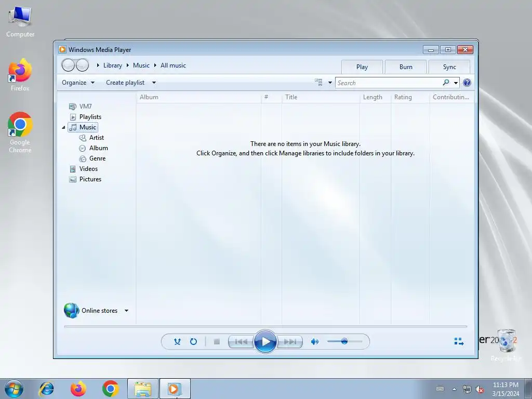Toggle repeat mode button
The height and width of the screenshot is (399, 532).
click(193, 341)
